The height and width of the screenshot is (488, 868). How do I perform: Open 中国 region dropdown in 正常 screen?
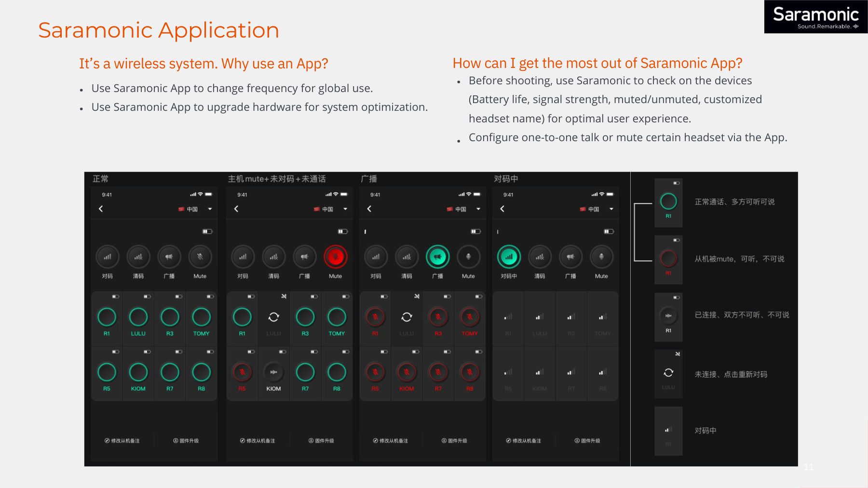coord(195,209)
